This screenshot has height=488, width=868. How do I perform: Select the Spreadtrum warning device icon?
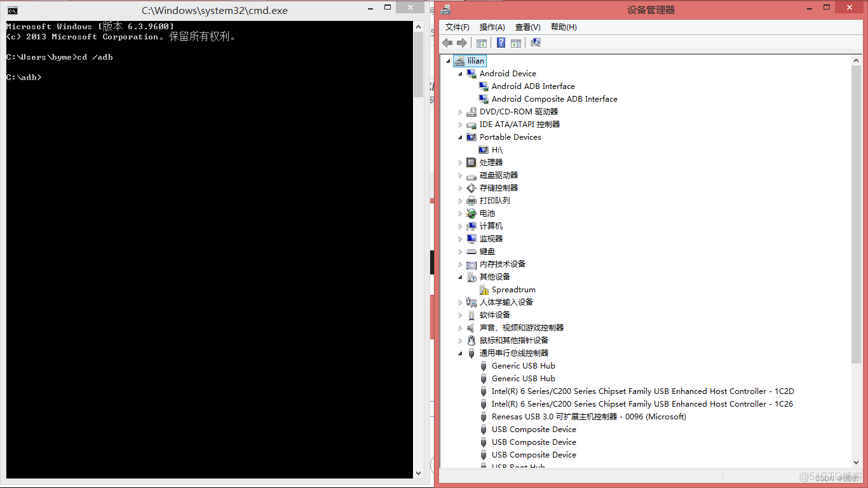click(x=484, y=290)
